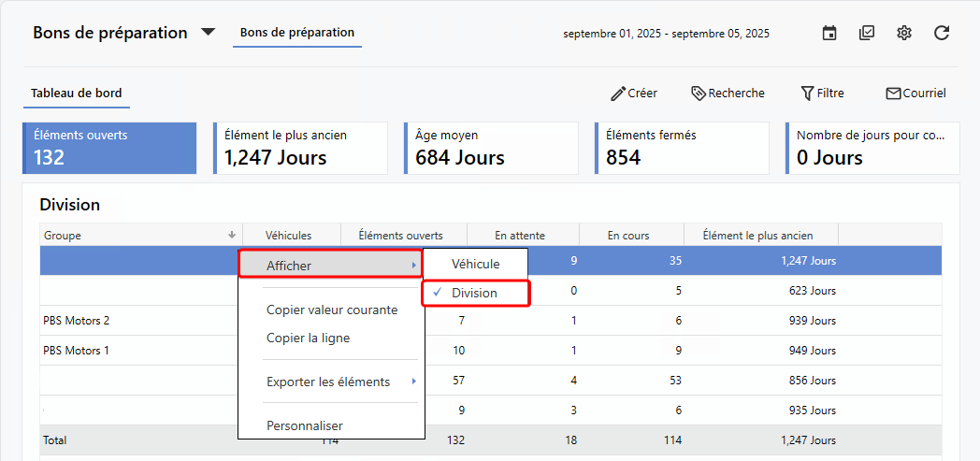The height and width of the screenshot is (461, 980).
Task: Select Copier valeur courante menu entry
Action: (331, 310)
